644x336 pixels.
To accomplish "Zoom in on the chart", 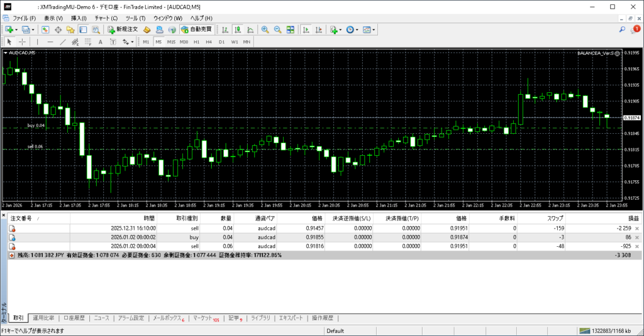I will 265,30.
